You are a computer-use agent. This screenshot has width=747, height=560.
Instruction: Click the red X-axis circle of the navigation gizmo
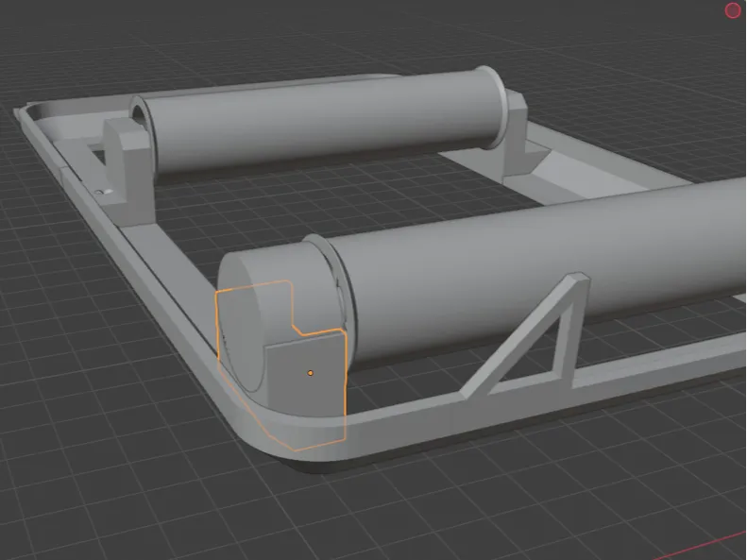point(733,10)
